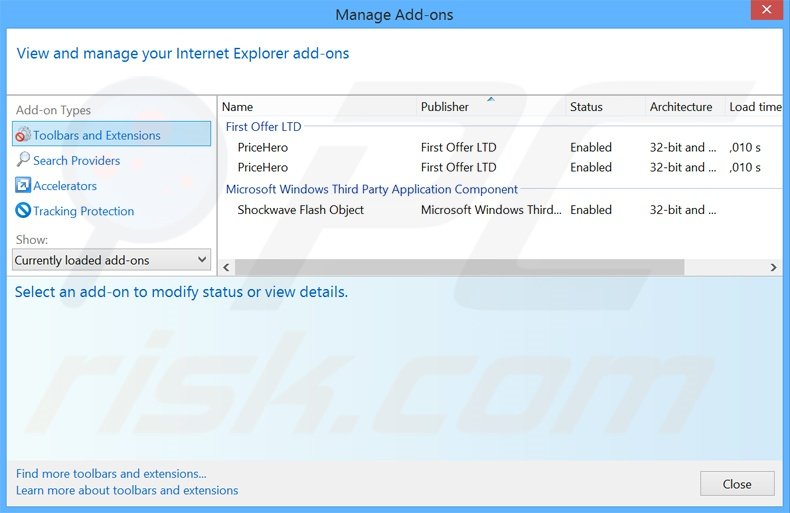Click the Search Providers magnifier icon
This screenshot has height=513, width=790.
(x=23, y=160)
